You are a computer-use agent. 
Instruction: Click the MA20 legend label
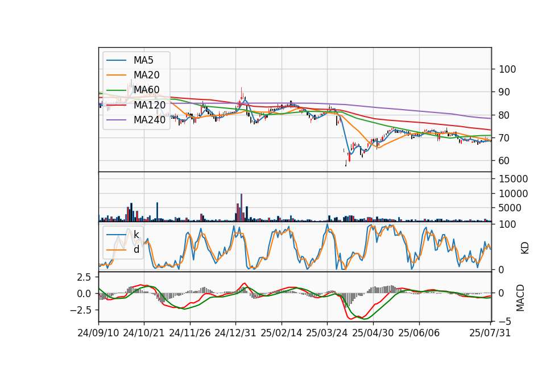click(146, 75)
